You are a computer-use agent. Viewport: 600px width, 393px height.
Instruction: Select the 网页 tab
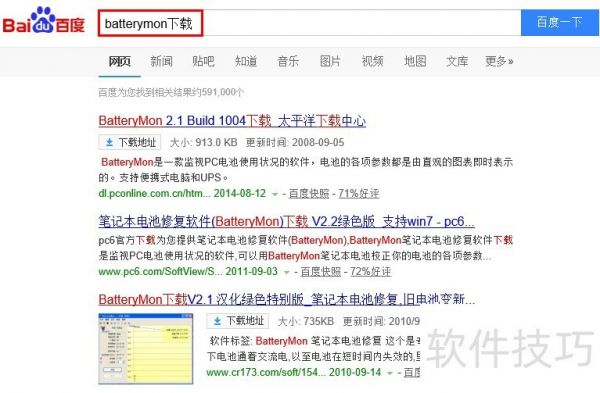click(x=119, y=61)
